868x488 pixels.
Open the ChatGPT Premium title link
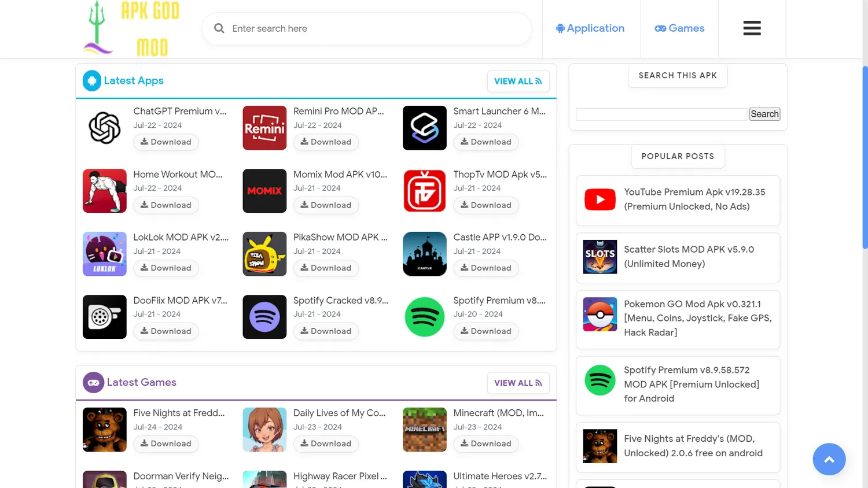coord(180,111)
